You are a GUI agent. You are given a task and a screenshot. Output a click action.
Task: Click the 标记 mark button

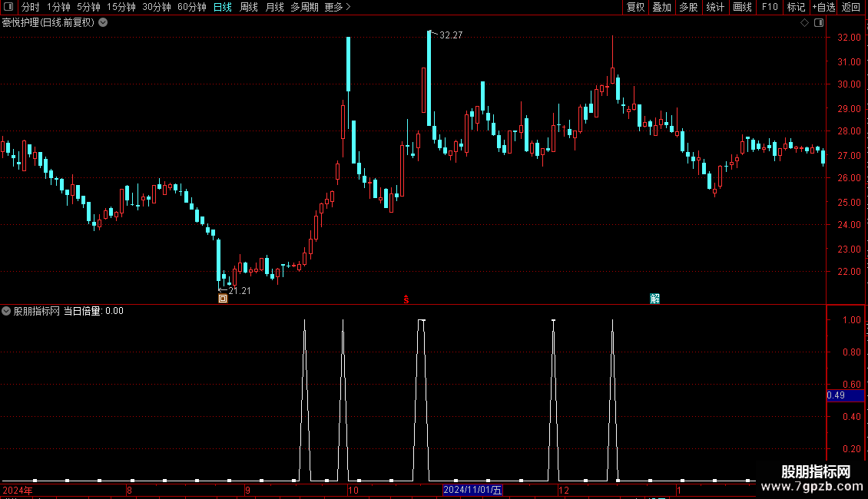pyautogui.click(x=796, y=7)
